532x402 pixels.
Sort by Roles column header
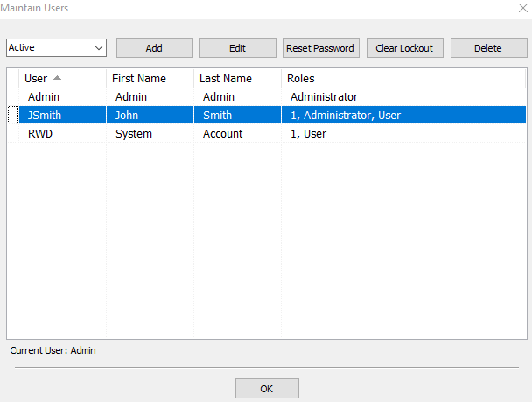pyautogui.click(x=403, y=79)
